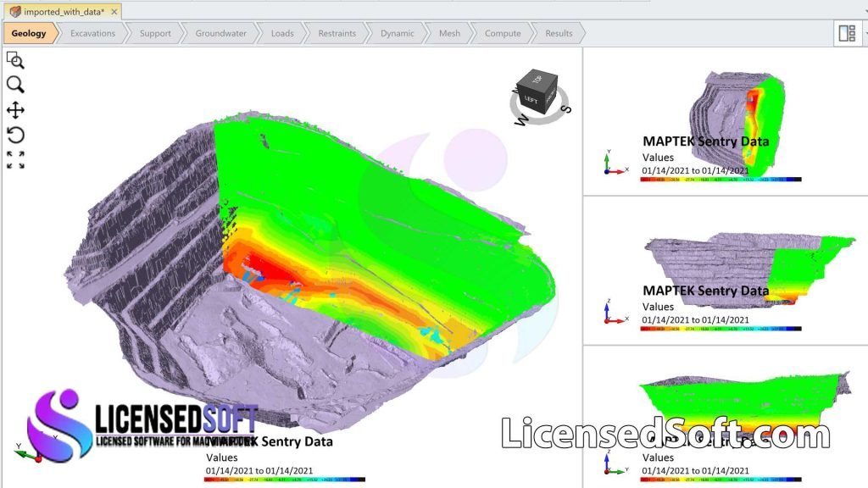Select the Mesh workflow tab

tap(449, 33)
